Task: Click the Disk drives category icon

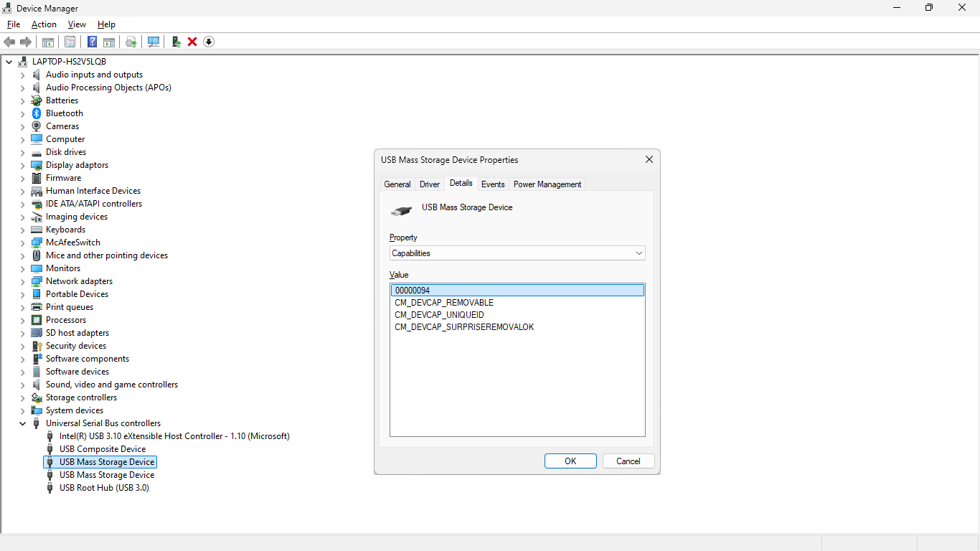Action: pyautogui.click(x=37, y=152)
